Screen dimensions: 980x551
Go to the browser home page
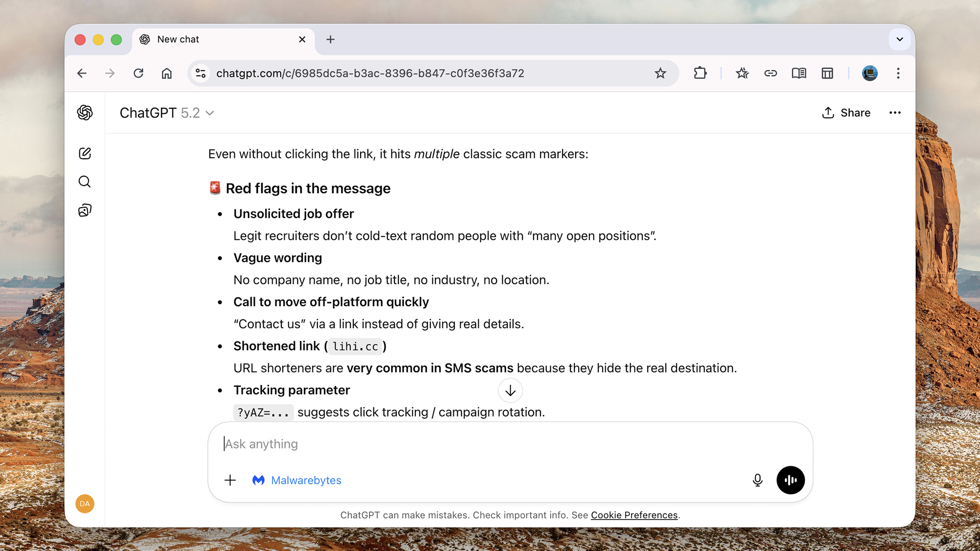tap(167, 73)
